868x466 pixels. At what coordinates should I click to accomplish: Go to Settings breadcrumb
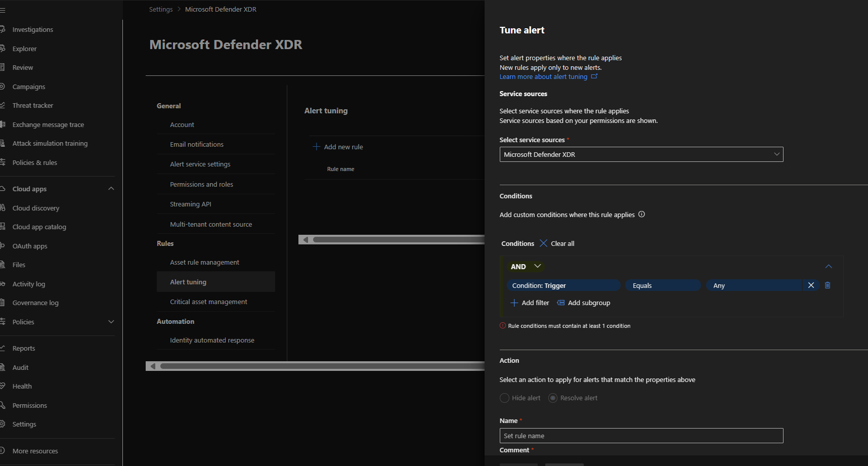point(161,9)
